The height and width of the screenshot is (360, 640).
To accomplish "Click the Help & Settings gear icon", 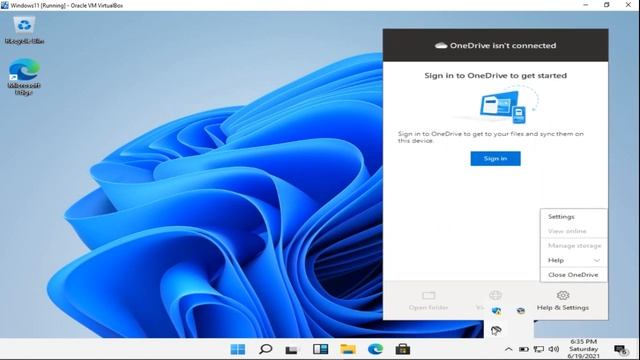I will click(x=563, y=295).
